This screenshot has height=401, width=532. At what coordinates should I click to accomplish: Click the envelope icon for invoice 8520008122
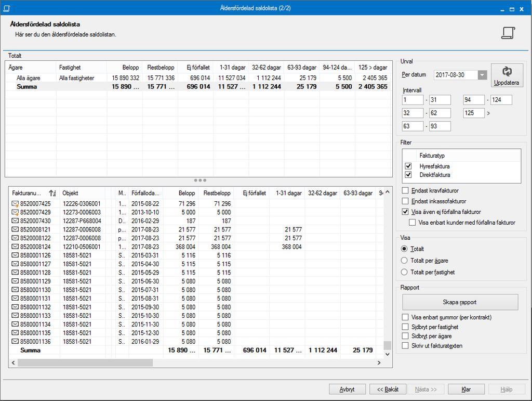(15, 238)
